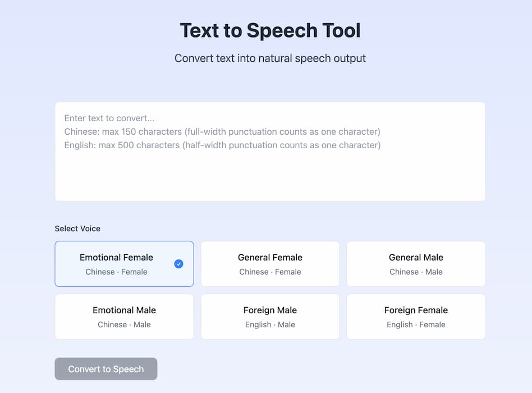Click "English · Female" under Foreign Female

pos(416,325)
